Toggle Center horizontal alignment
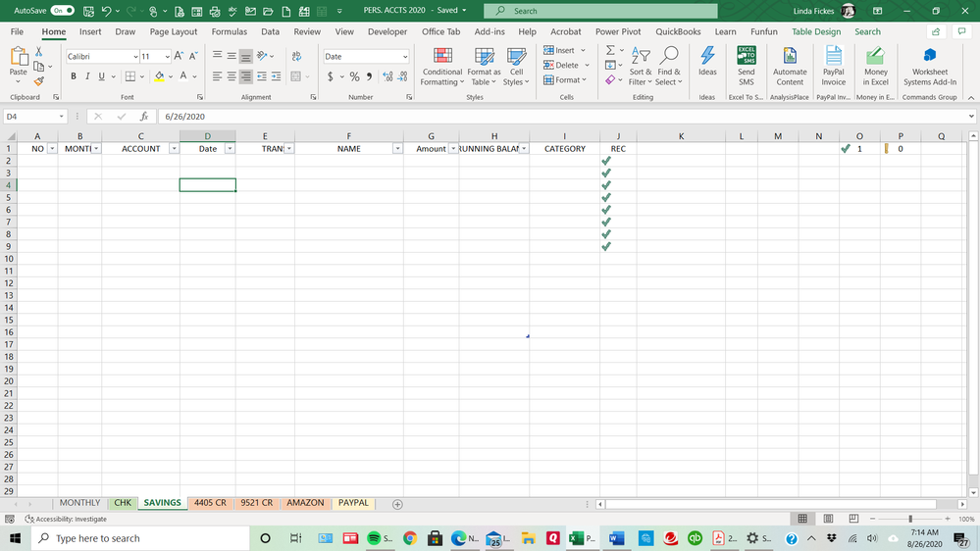 click(x=232, y=76)
